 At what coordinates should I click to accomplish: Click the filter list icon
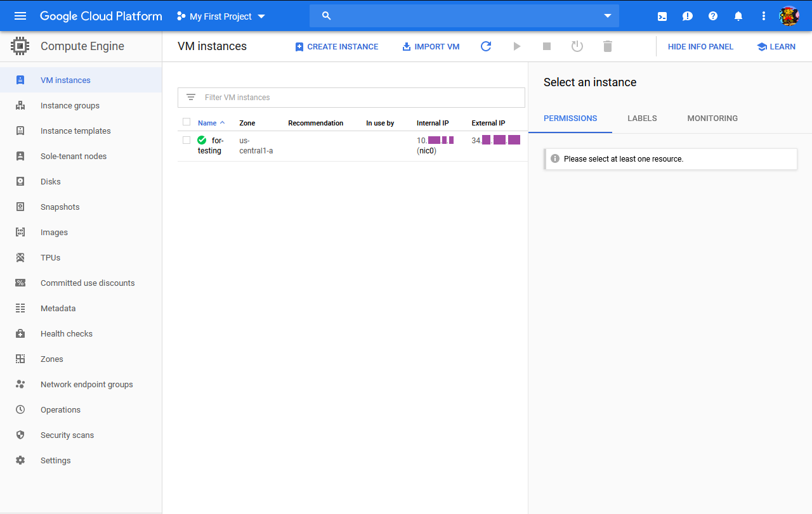point(191,98)
